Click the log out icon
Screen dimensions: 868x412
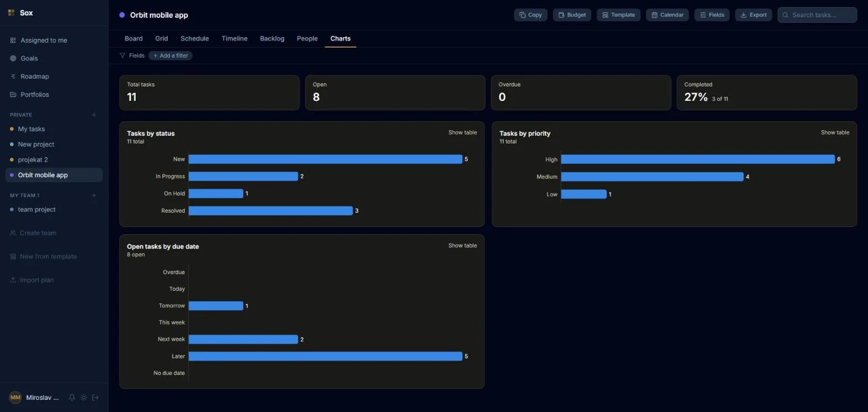tap(95, 398)
